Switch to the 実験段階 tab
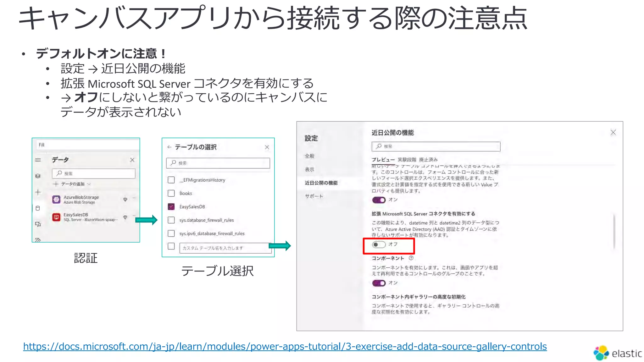 [x=407, y=160]
